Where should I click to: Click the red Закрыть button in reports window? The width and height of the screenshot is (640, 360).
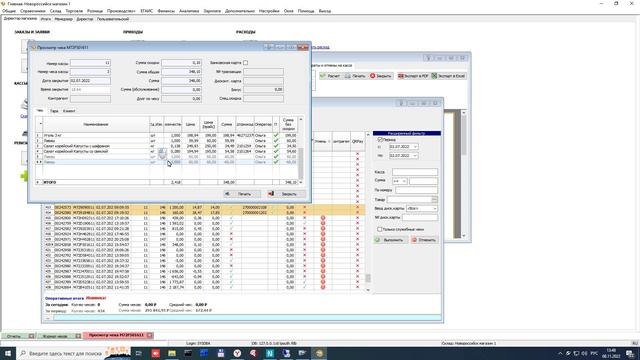pos(381,76)
